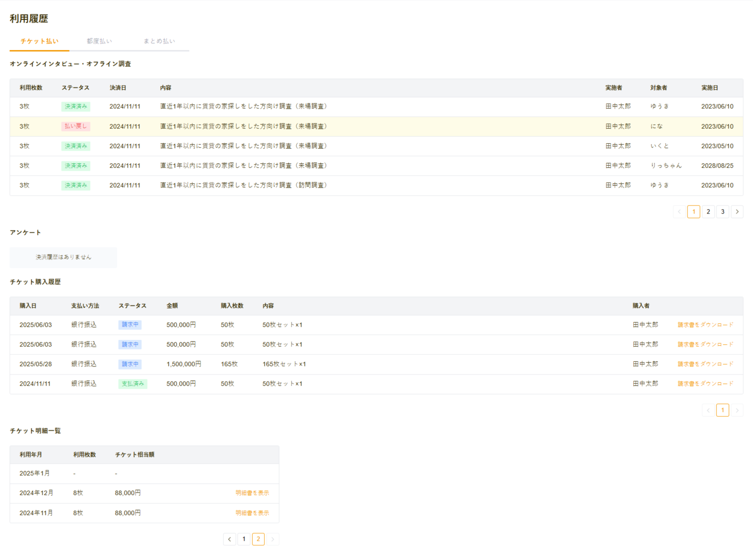The image size is (753, 560).
Task: Go to page 1 of ticket statement list
Action: point(244,539)
